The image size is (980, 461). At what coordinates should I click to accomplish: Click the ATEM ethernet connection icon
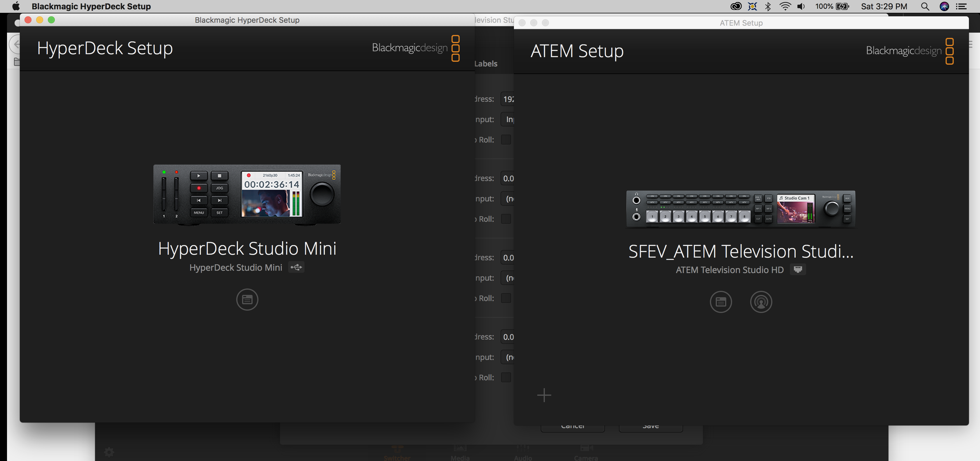(x=798, y=270)
